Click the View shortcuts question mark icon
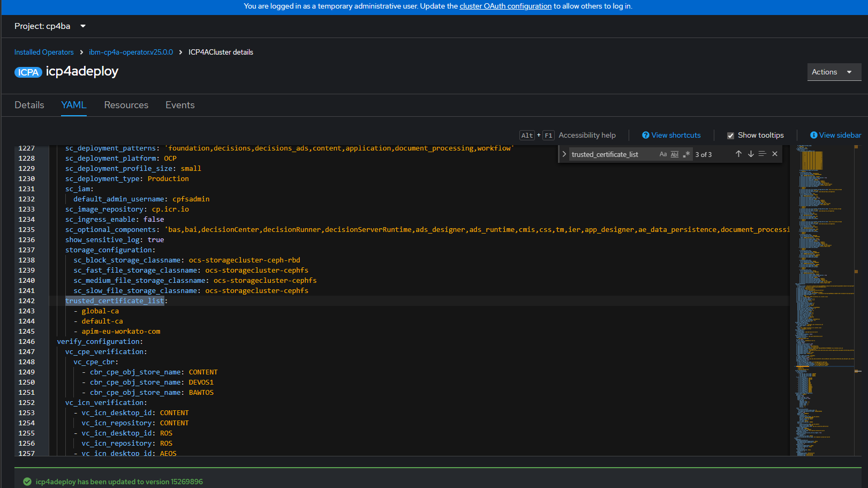Screen dimensions: 868x488 click(646, 136)
